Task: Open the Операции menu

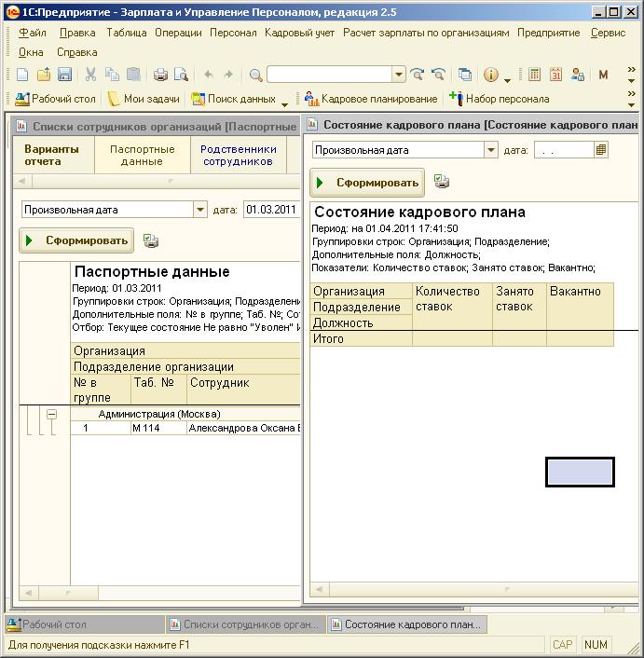Action: click(x=178, y=33)
